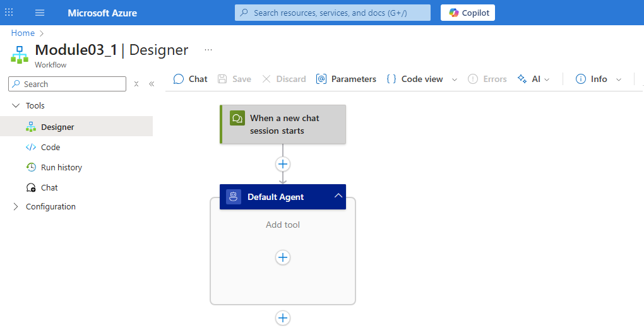Click the chat trigger's green icon

pyautogui.click(x=237, y=118)
